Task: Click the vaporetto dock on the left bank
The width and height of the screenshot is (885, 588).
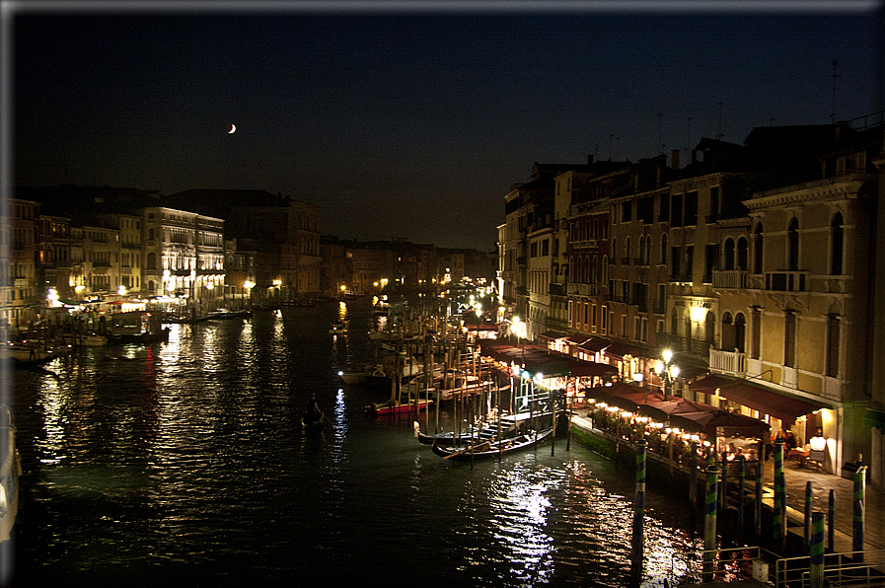Action: click(118, 322)
